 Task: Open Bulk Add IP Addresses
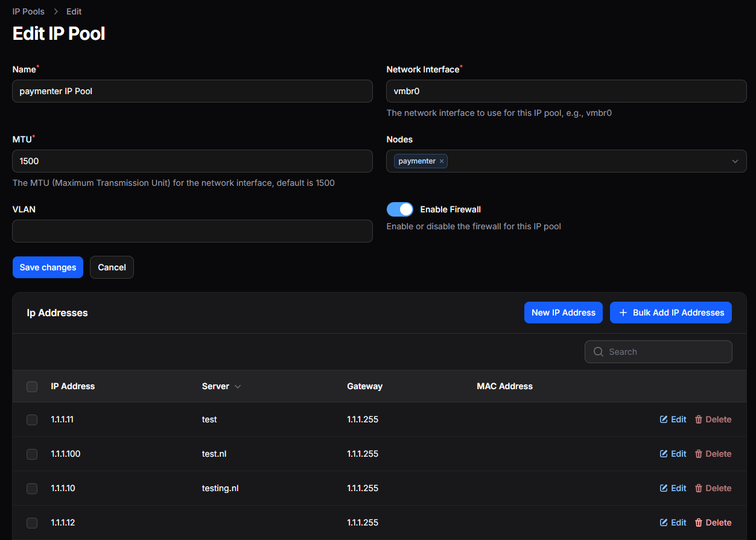pyautogui.click(x=670, y=313)
